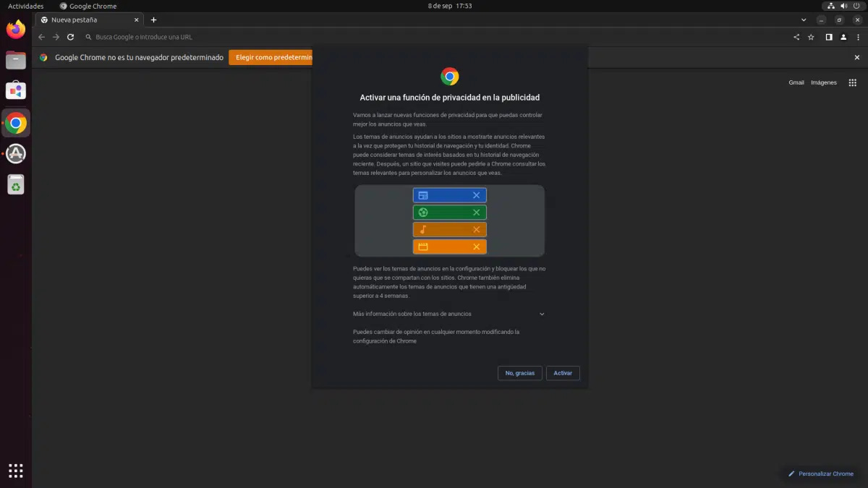Open Ubuntu Software from the dock
Screen dimensions: 868x488
pyautogui.click(x=16, y=90)
